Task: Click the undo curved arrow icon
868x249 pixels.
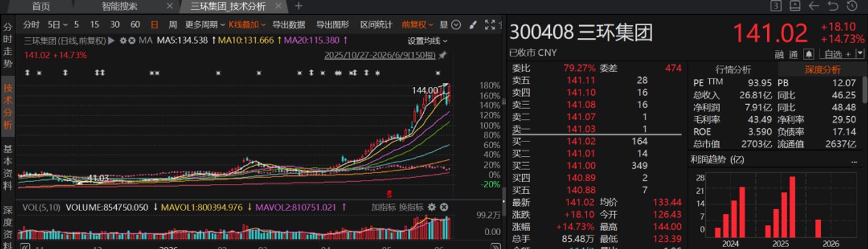Action: pos(833,6)
